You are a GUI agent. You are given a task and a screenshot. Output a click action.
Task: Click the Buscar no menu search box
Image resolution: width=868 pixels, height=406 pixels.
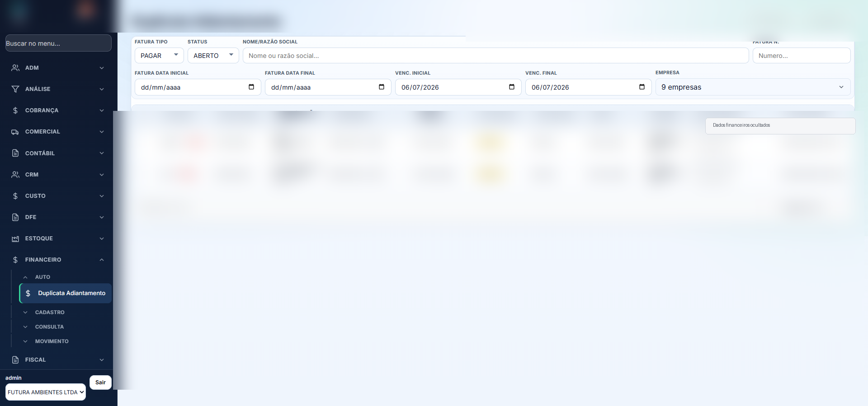point(58,43)
